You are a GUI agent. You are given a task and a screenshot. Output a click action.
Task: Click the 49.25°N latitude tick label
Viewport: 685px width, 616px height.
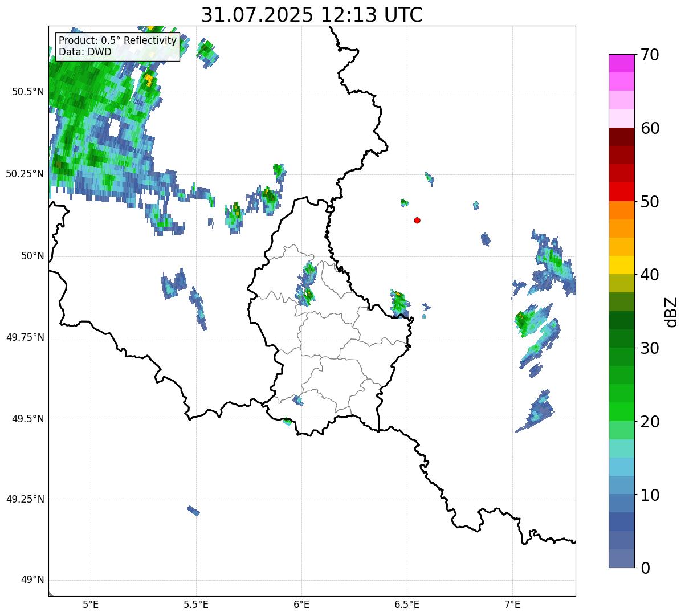[25, 499]
